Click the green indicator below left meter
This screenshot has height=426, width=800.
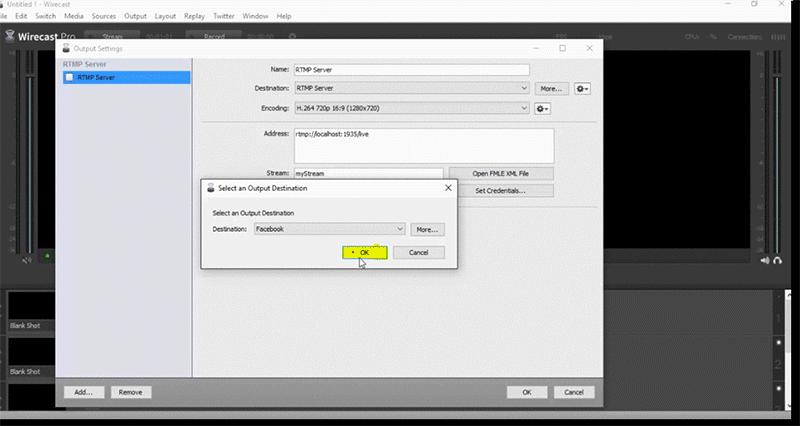tap(47, 256)
